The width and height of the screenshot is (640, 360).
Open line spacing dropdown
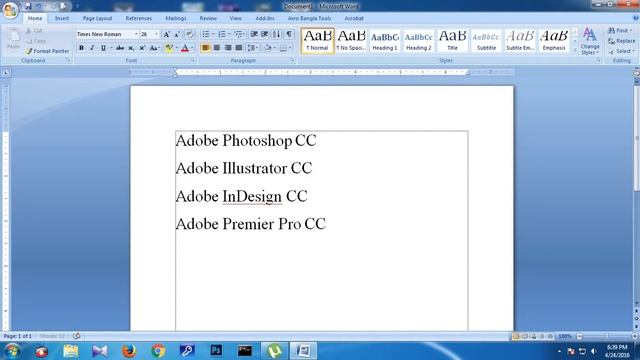tap(253, 48)
